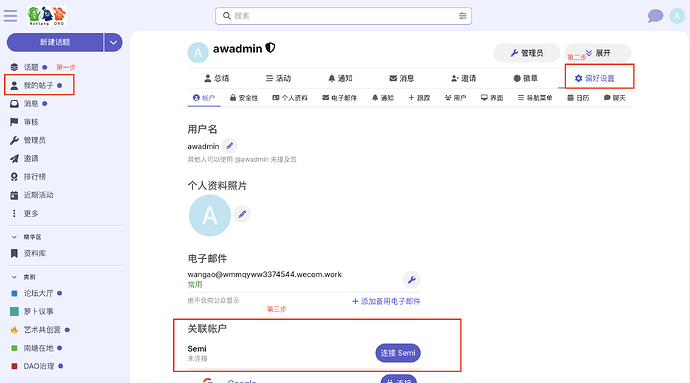Expand 更多 menu in the sidebar
This screenshot has width=690, height=383.
pyautogui.click(x=25, y=214)
